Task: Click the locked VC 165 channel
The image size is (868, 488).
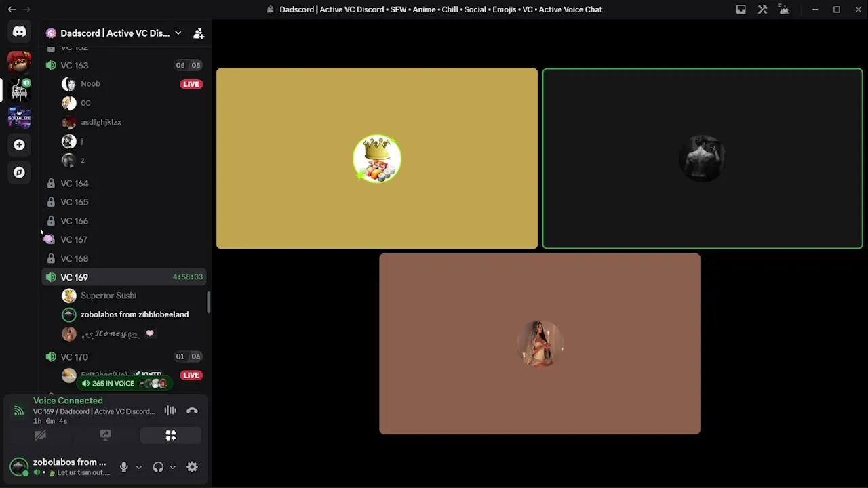Action: (125, 202)
